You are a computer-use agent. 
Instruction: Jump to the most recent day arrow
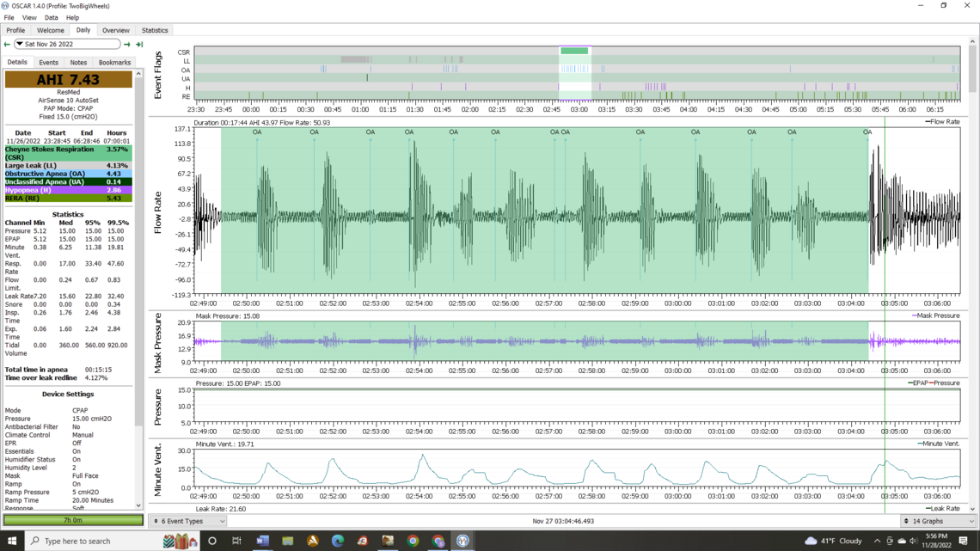(139, 45)
